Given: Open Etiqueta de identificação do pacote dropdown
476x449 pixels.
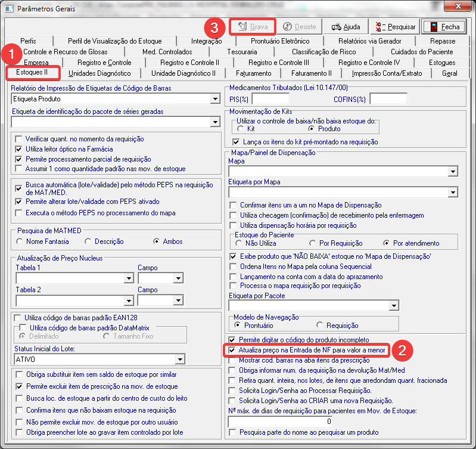Looking at the screenshot, I should click(x=215, y=122).
